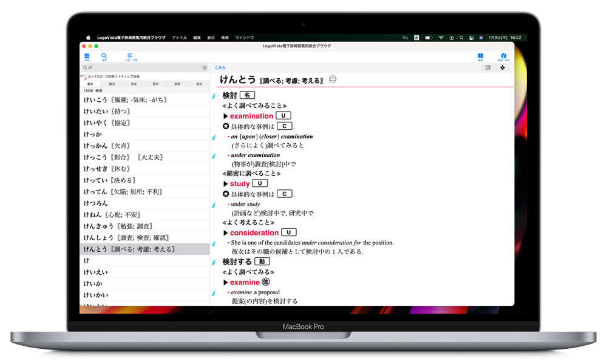The image size is (607, 364).
Task: Click the red word 'study'
Action: tap(240, 184)
